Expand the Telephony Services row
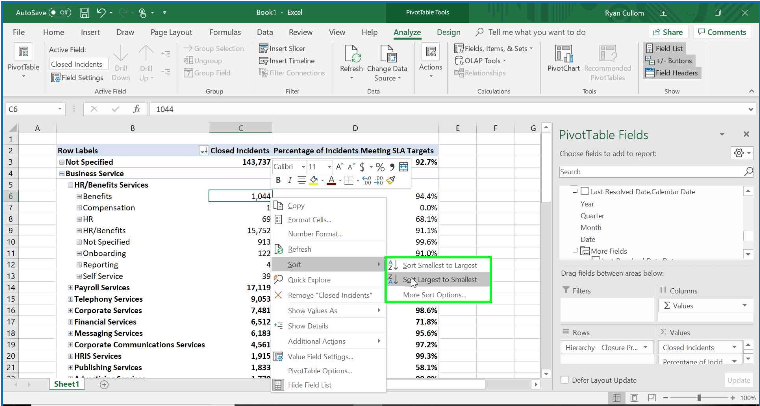 coord(70,299)
